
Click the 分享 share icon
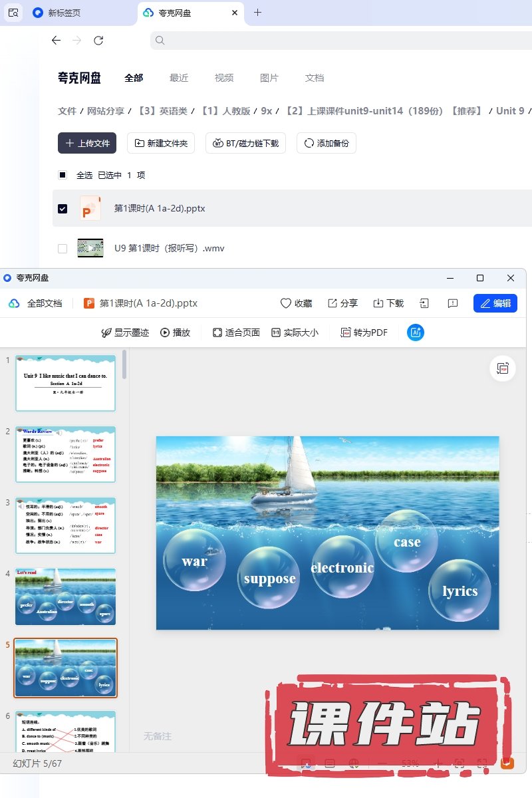coord(332,303)
